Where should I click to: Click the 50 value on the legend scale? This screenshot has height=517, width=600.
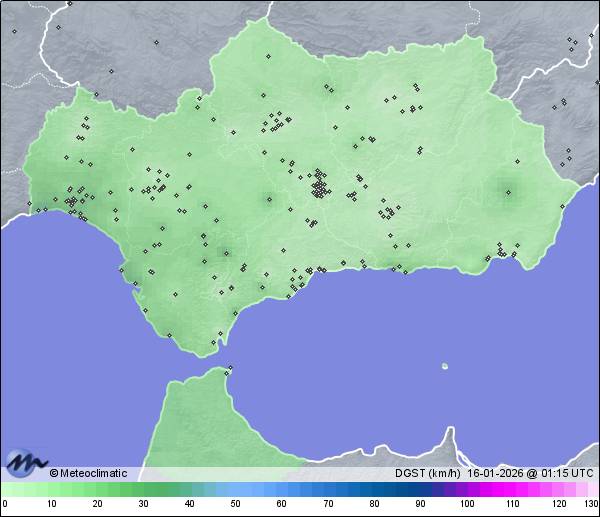tap(236, 504)
